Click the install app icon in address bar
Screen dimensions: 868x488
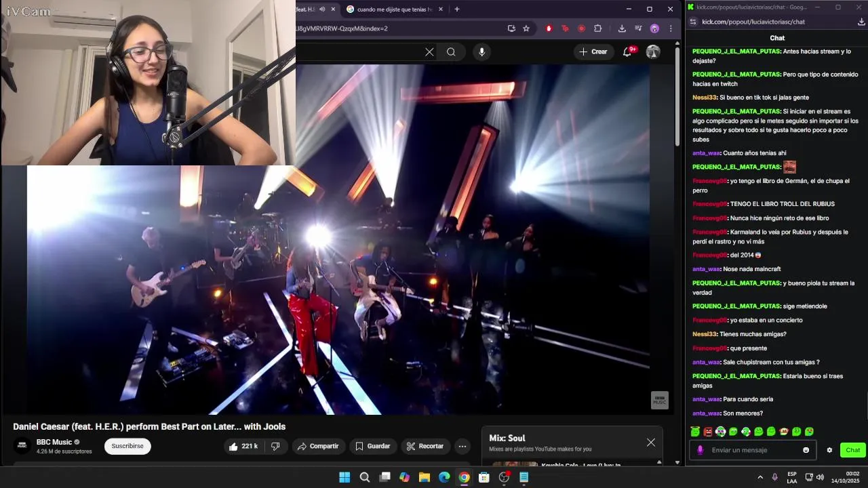tap(511, 28)
